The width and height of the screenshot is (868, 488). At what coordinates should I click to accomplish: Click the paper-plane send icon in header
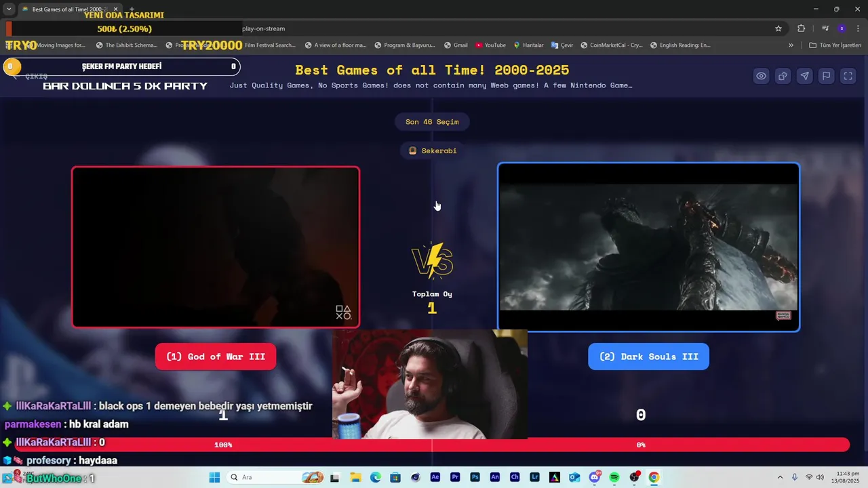point(805,76)
